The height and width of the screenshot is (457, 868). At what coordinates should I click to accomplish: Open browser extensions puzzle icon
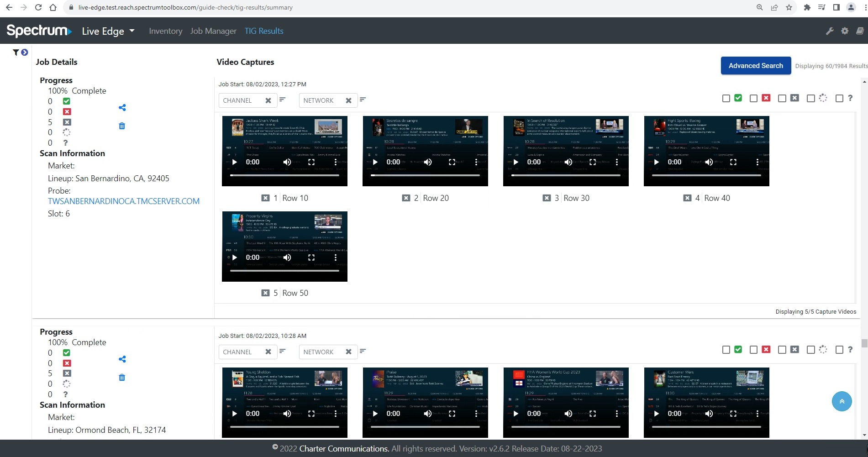[x=807, y=7]
